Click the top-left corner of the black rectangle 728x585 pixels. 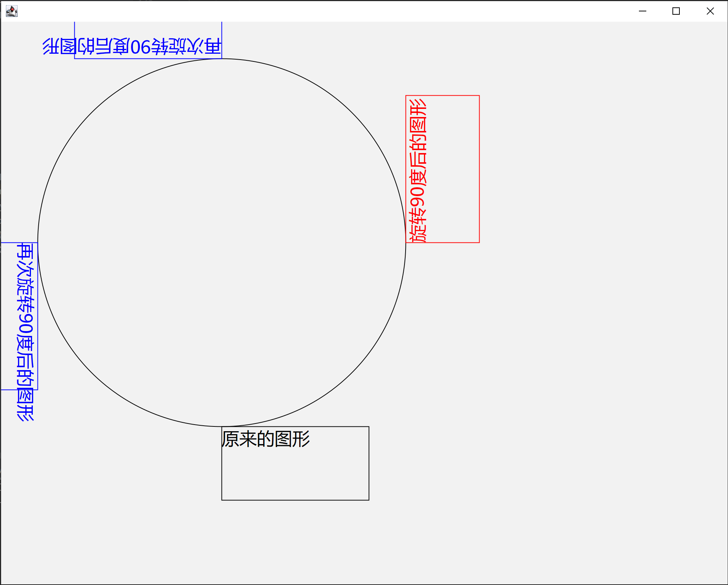(x=222, y=427)
